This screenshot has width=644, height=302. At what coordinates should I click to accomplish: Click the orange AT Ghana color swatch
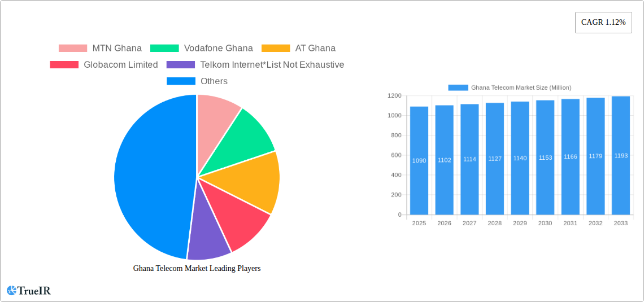pyautogui.click(x=276, y=48)
